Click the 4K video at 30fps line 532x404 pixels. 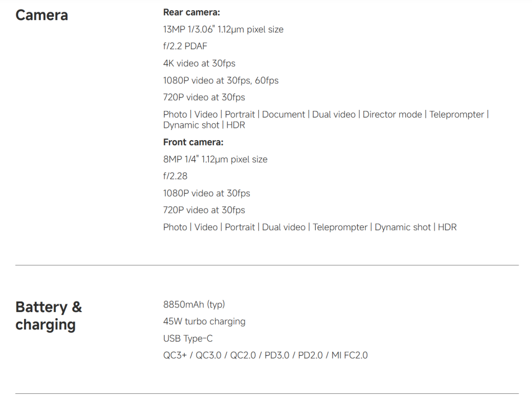199,63
